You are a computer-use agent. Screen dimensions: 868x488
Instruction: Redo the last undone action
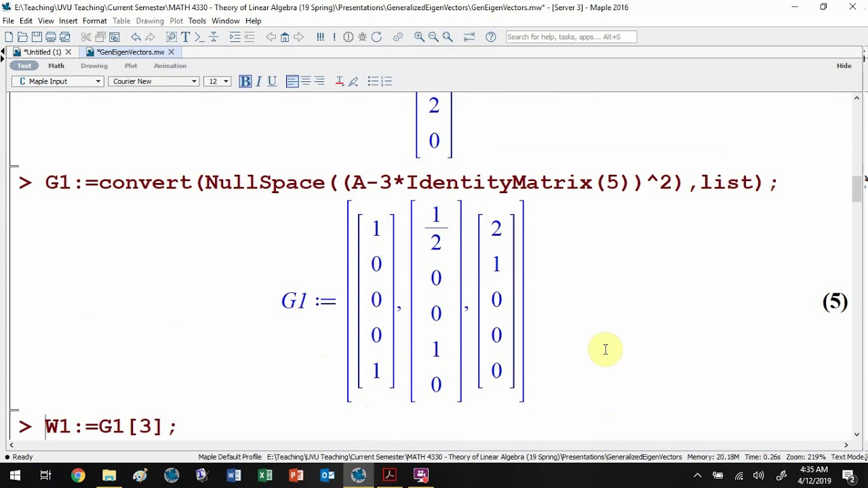pyautogui.click(x=150, y=37)
